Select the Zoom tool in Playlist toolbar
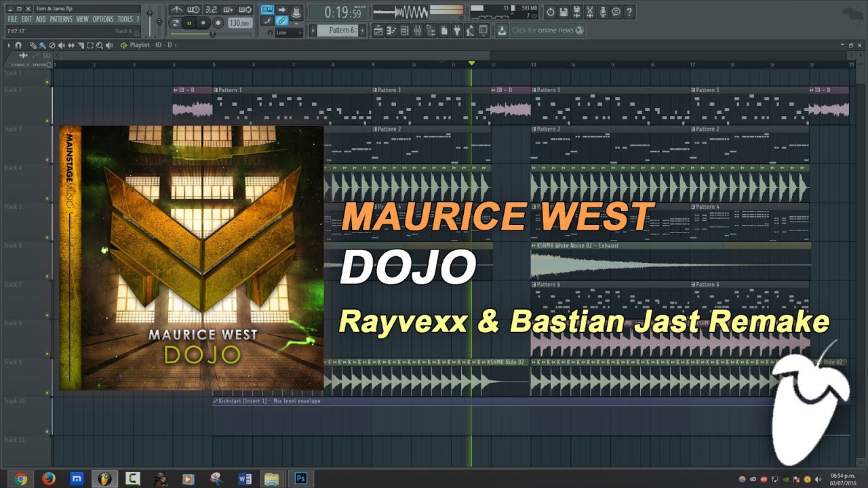 [x=100, y=45]
